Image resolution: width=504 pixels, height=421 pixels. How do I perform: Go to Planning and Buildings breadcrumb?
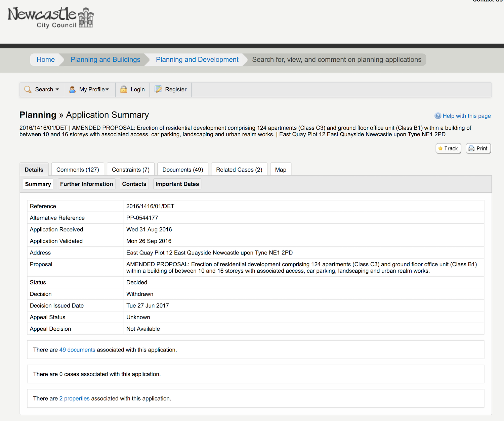[105, 59]
